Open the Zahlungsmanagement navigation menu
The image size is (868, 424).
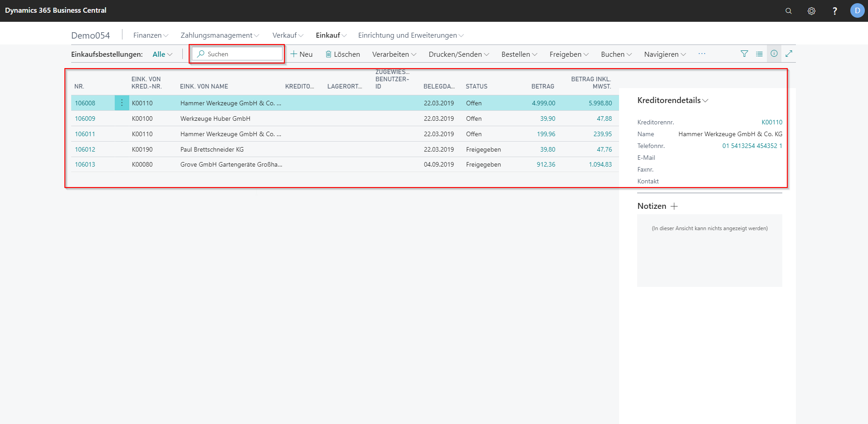219,35
